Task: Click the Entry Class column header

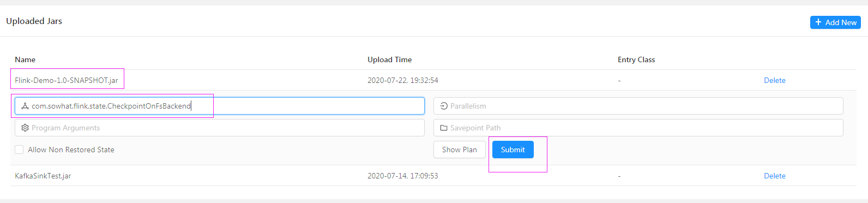Action: pos(636,59)
